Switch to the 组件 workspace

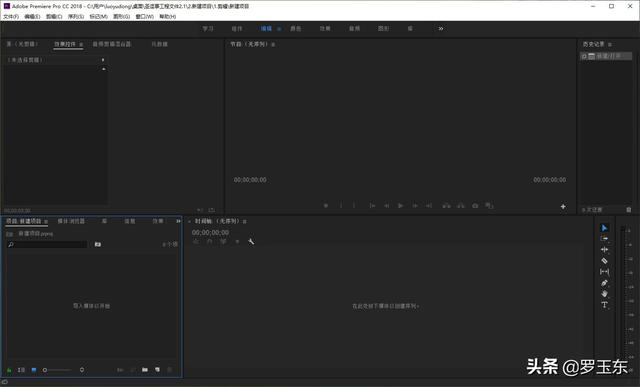237,29
